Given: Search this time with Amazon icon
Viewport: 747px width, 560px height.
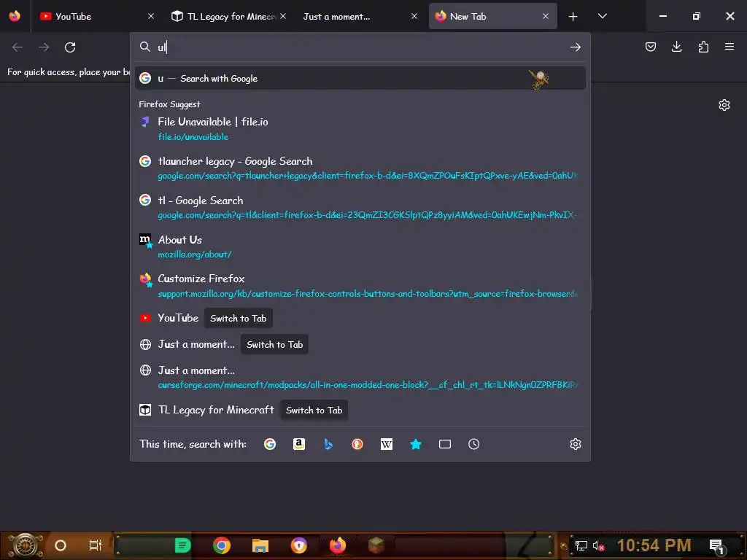Looking at the screenshot, I should (x=298, y=444).
